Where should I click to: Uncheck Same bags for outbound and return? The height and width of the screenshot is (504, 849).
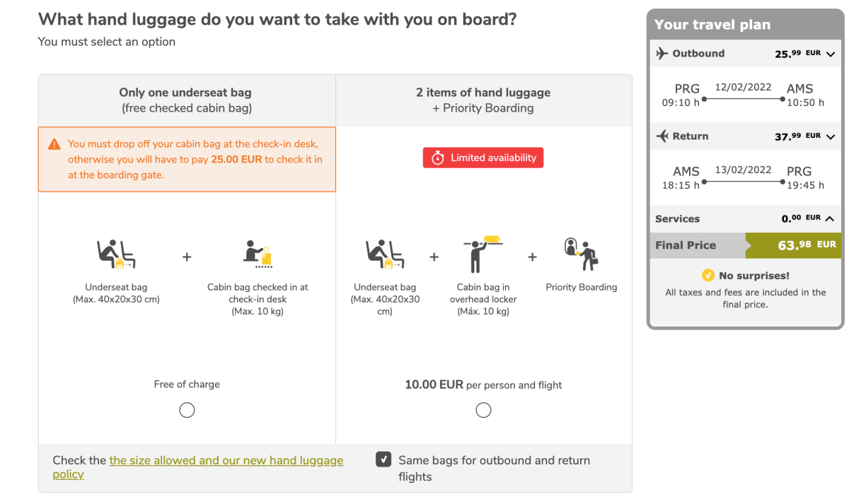(383, 460)
